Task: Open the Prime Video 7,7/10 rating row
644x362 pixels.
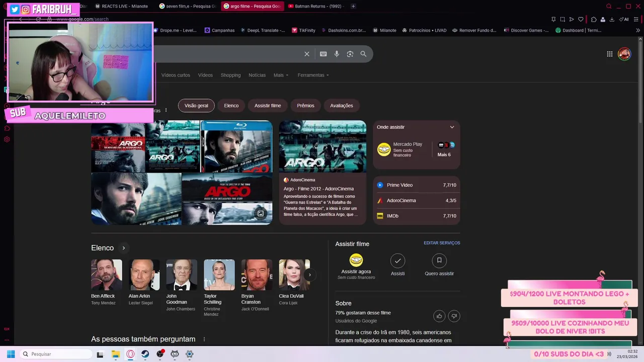Action: click(x=417, y=185)
